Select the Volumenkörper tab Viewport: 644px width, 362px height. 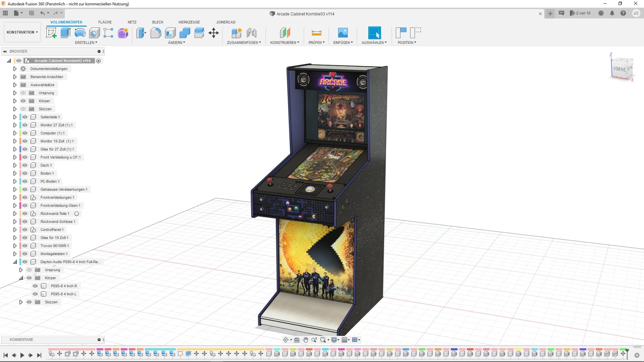tap(66, 22)
